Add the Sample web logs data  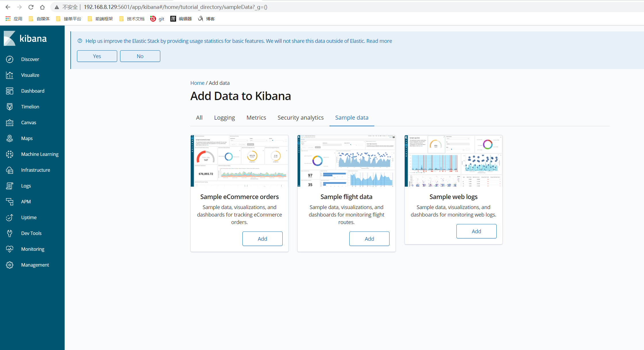click(476, 231)
